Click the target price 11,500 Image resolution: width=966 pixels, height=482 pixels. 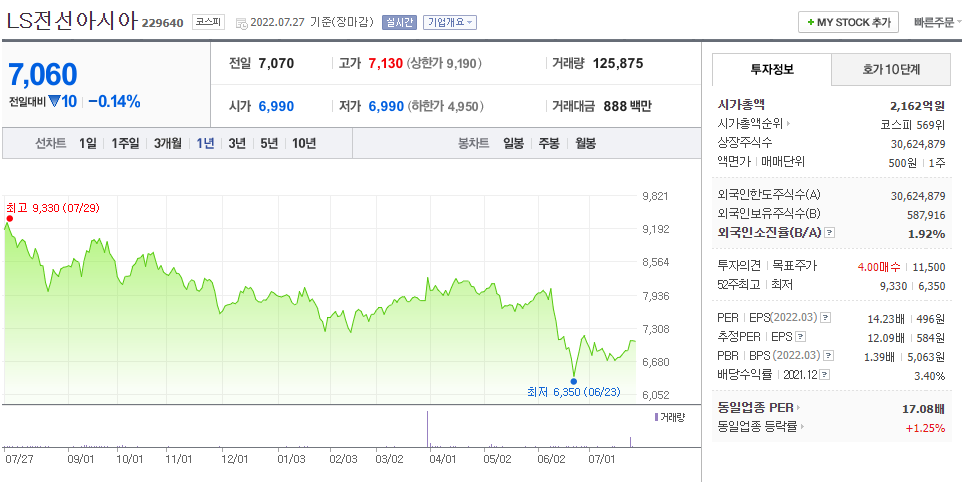[x=930, y=267]
